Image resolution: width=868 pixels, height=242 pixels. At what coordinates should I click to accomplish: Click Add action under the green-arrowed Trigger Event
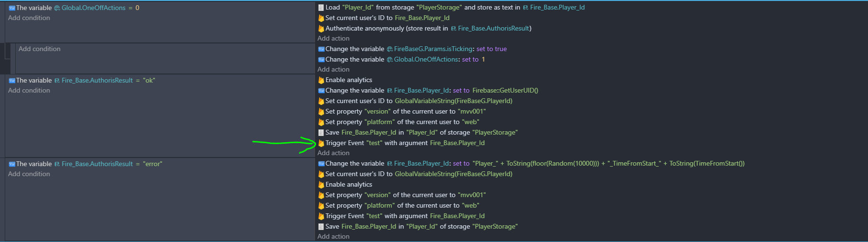(x=333, y=153)
